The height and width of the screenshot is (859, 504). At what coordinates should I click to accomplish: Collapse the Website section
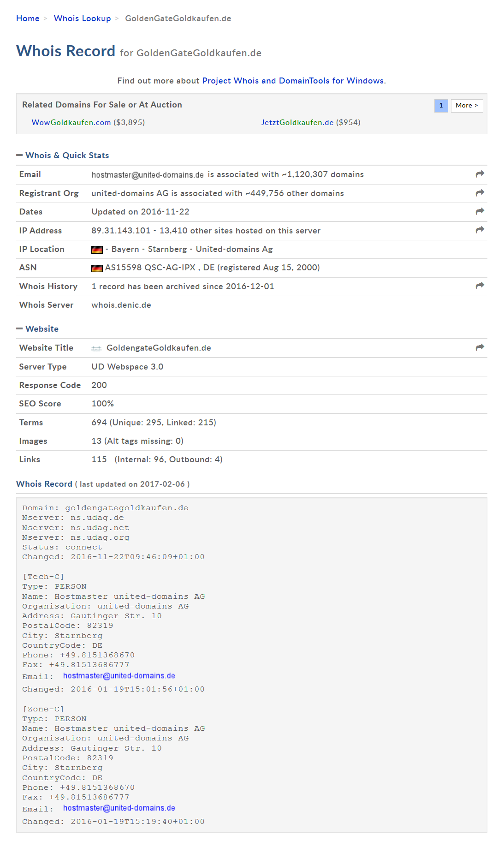pos(19,329)
